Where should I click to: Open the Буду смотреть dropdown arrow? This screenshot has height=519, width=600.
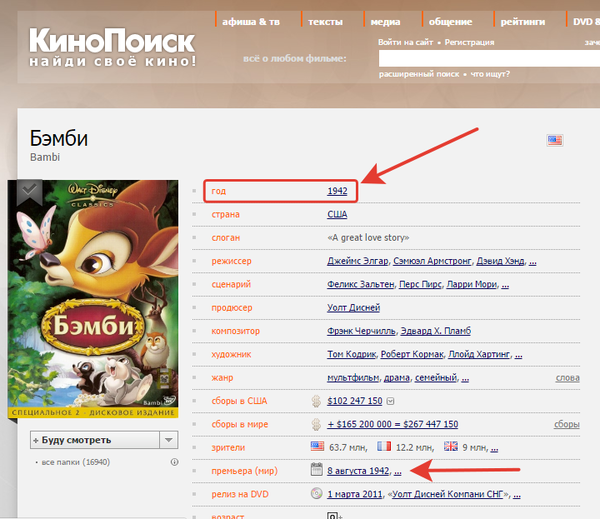pos(169,440)
